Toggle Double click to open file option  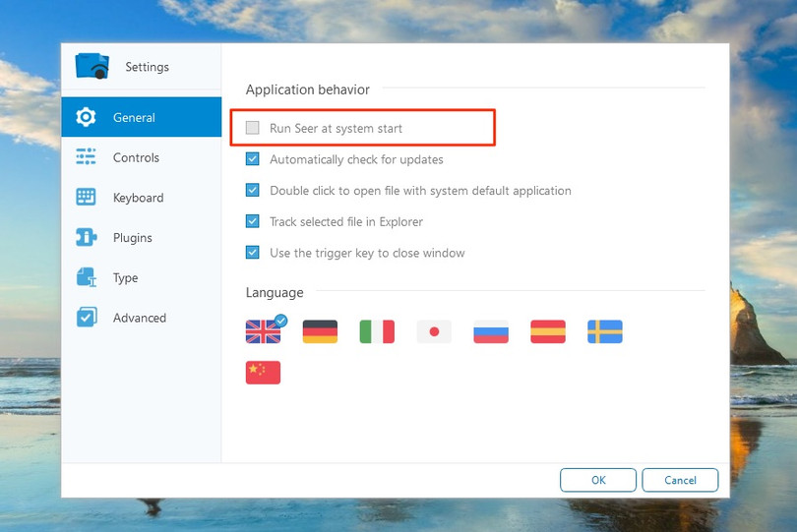[253, 191]
